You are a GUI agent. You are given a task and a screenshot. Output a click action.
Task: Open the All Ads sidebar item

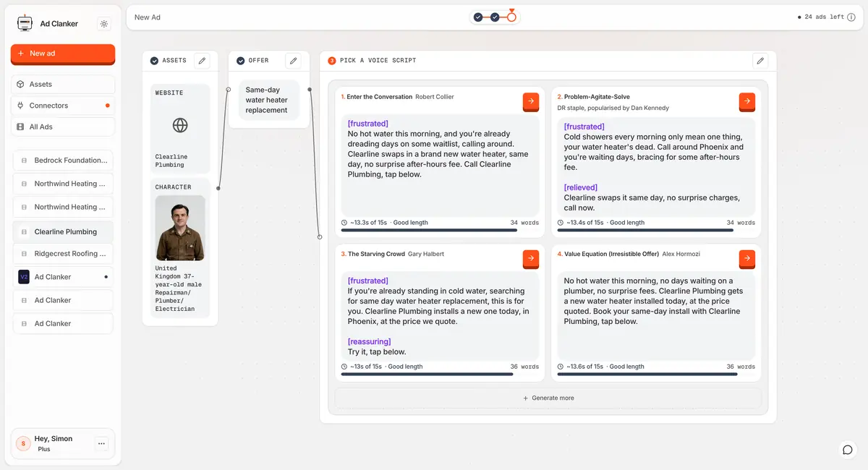tap(63, 127)
